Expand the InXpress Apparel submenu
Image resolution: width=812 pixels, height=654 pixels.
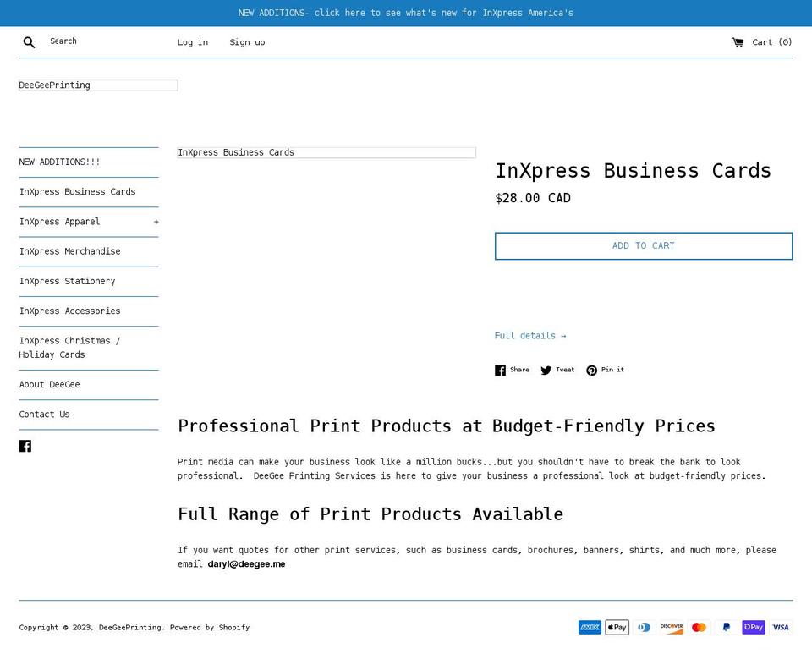click(x=156, y=222)
